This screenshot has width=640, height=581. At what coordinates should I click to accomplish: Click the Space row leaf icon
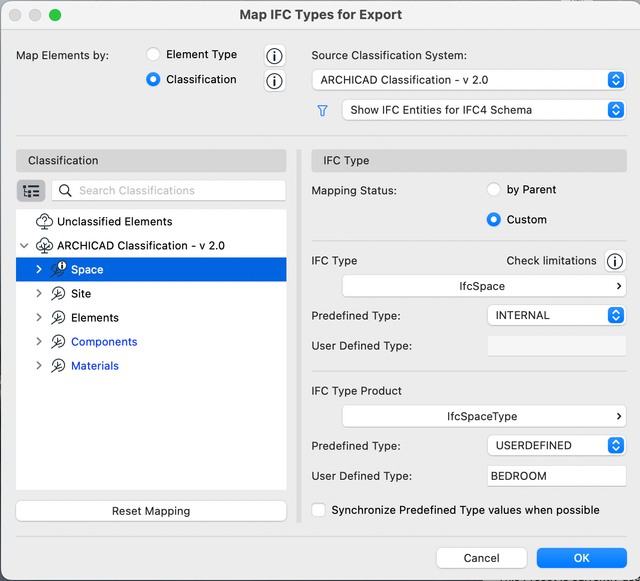[x=58, y=269]
